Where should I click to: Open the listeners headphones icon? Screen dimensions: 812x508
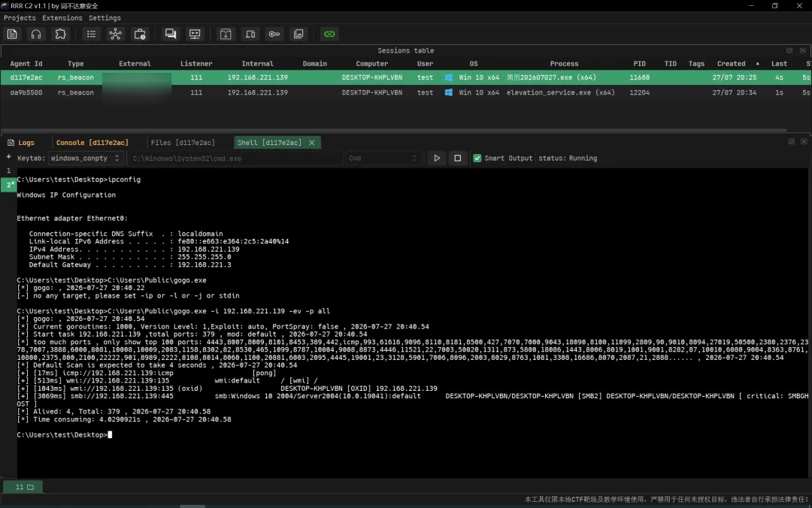click(36, 34)
